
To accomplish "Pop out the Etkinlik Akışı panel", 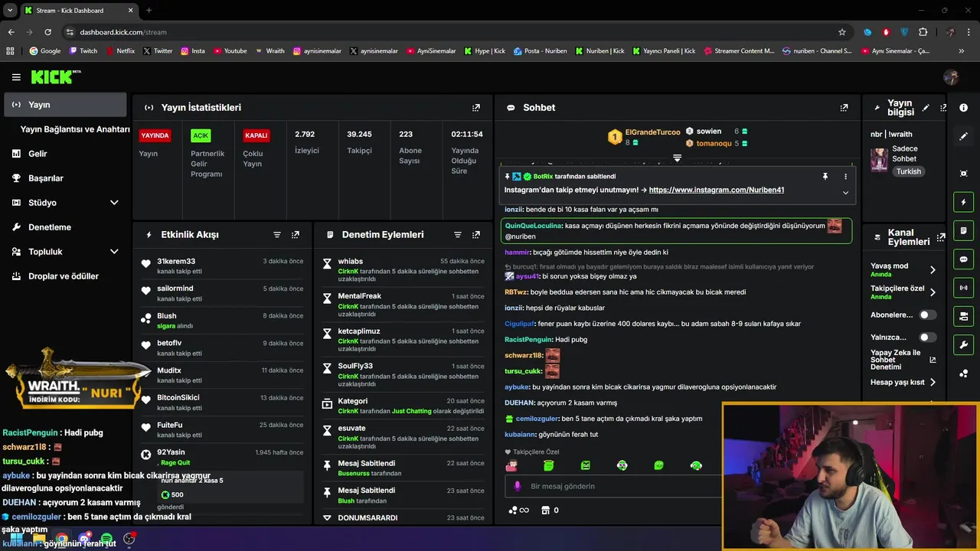I will click(x=296, y=235).
